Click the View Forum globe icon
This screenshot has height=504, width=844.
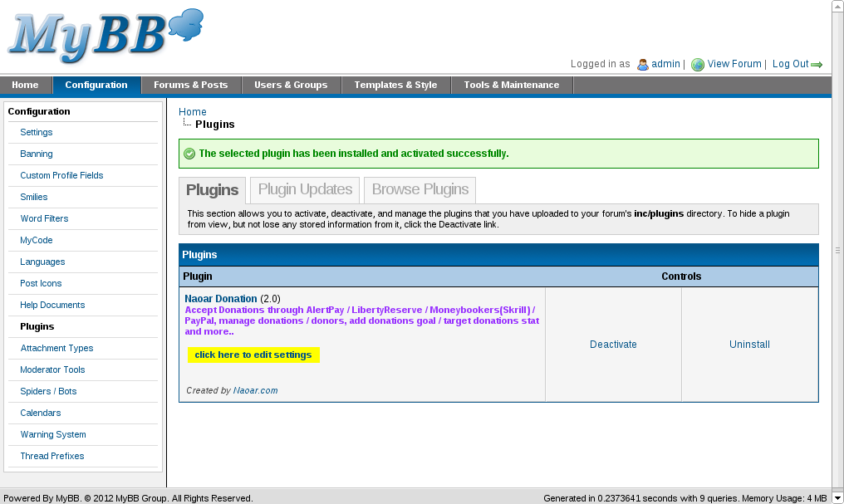tap(698, 65)
